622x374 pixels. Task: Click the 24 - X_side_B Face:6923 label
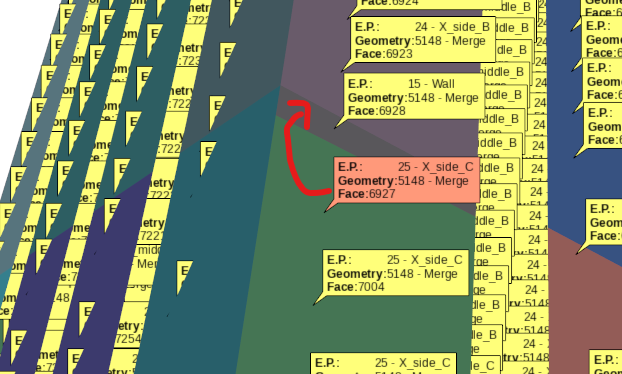point(423,40)
